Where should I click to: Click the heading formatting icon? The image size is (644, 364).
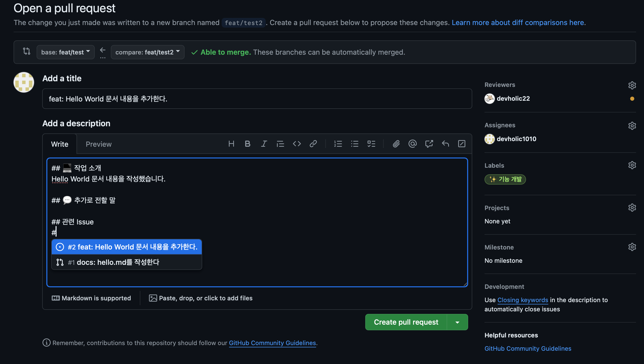[231, 144]
